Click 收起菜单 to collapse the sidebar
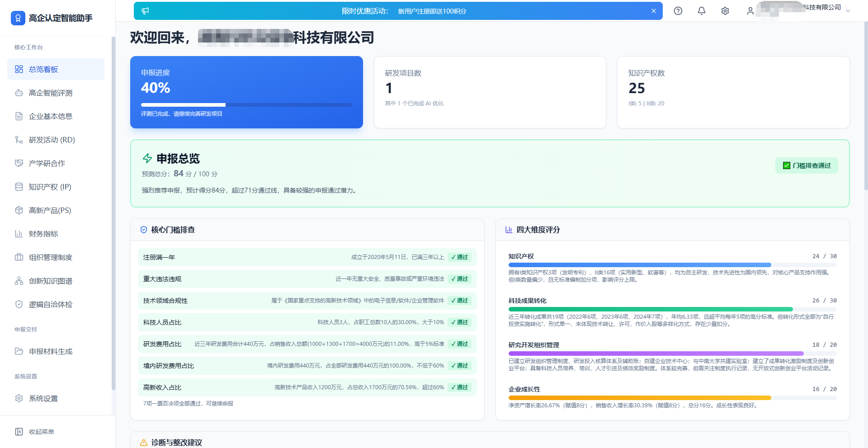This screenshot has width=868, height=448. [42, 432]
